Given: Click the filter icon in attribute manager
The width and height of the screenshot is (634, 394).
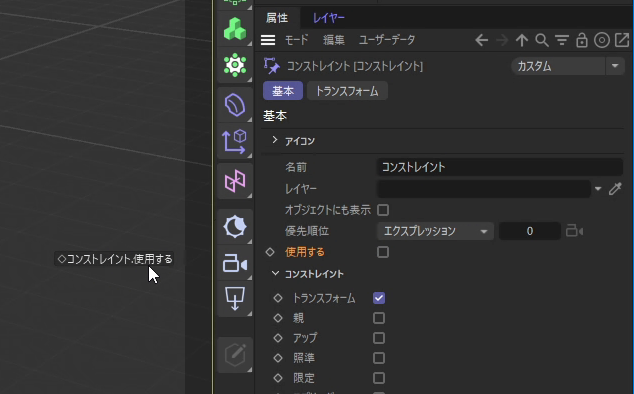Looking at the screenshot, I should pyautogui.click(x=562, y=40).
